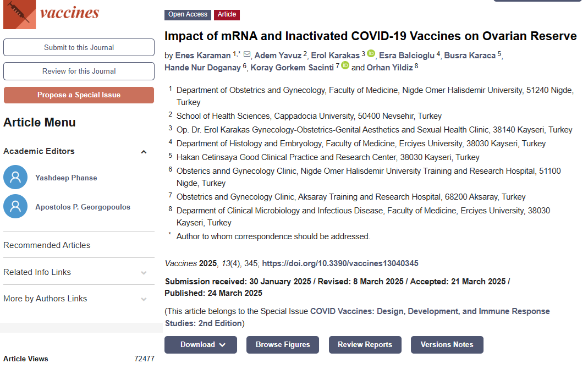Open the Download dropdown menu
Image resolution: width=588 pixels, height=369 pixels.
(201, 345)
